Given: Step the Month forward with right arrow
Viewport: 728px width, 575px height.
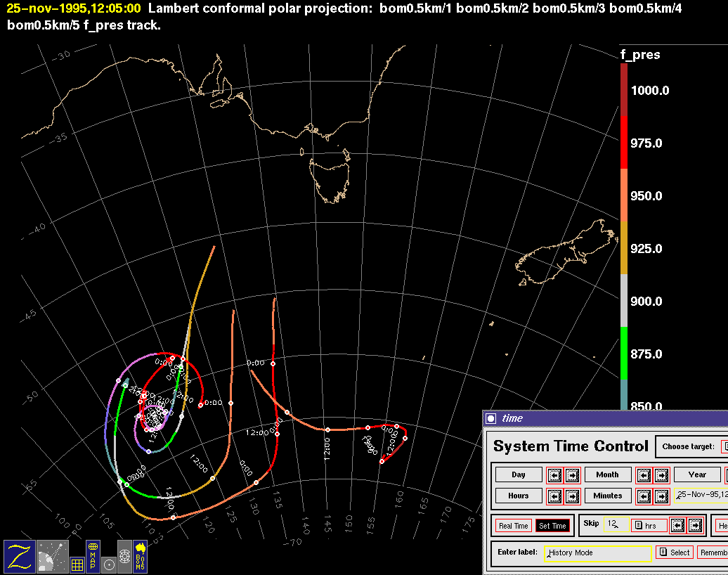Looking at the screenshot, I should [662, 475].
